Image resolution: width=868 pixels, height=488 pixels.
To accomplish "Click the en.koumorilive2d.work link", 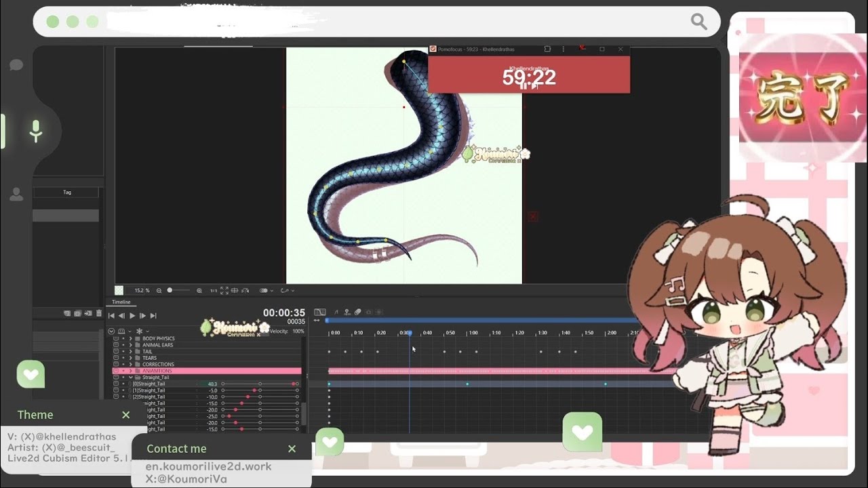I will click(209, 466).
